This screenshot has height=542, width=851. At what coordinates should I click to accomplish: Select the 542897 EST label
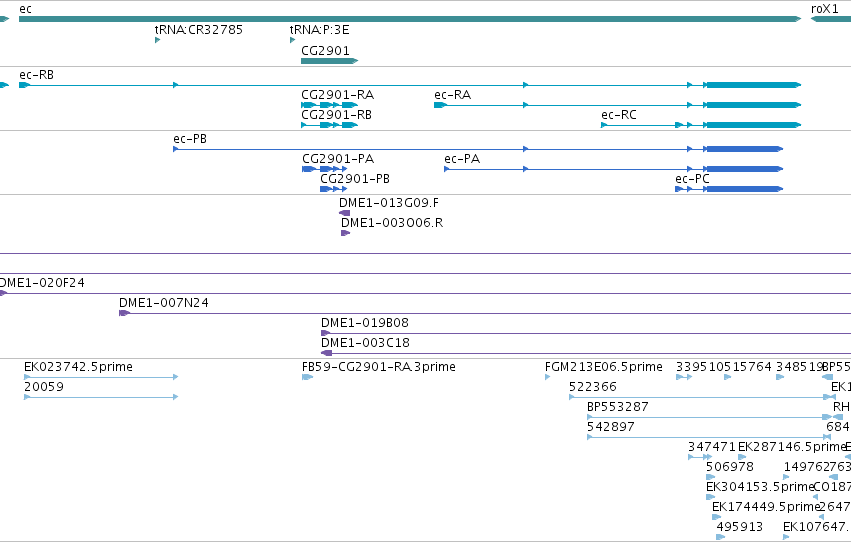(611, 427)
